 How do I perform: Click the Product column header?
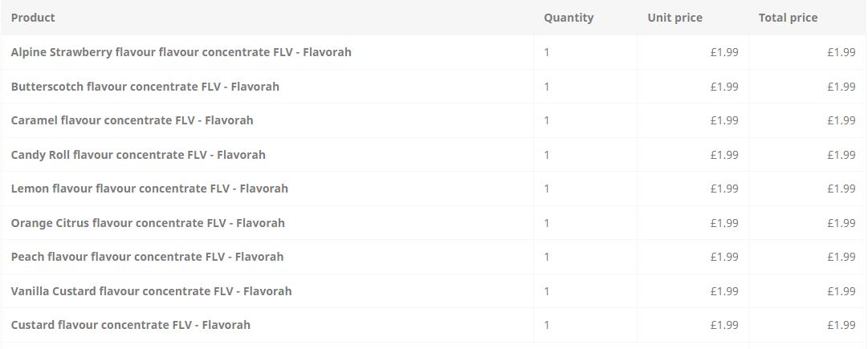33,18
